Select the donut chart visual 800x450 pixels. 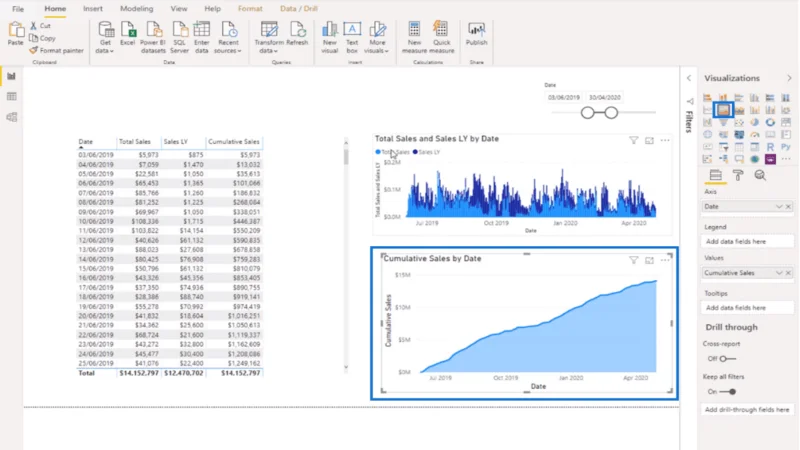(x=770, y=122)
